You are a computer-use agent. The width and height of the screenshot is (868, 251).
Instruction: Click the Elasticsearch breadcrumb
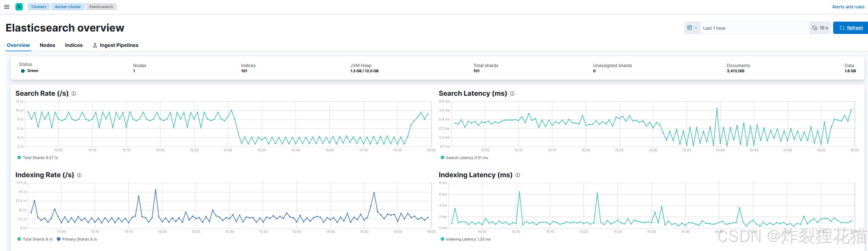101,7
